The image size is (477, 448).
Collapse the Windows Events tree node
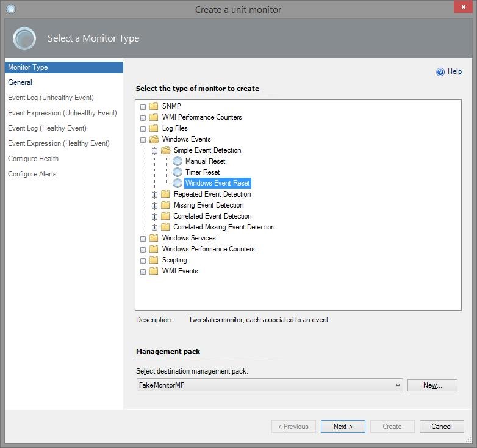pyautogui.click(x=143, y=139)
